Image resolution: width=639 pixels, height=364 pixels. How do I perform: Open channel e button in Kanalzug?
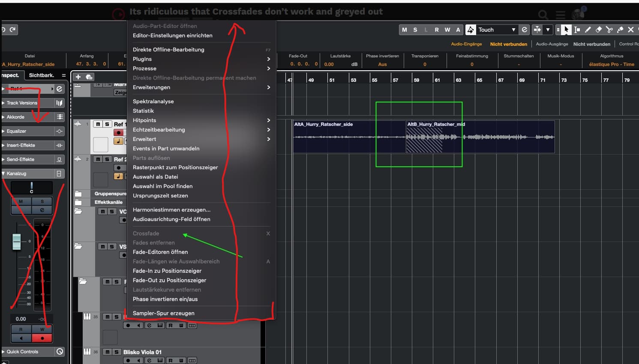click(x=42, y=210)
